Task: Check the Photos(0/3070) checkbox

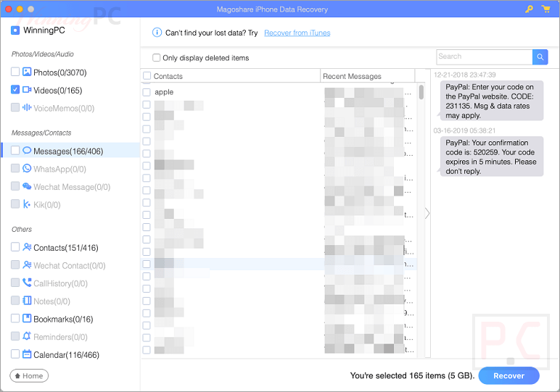Action: (x=15, y=72)
